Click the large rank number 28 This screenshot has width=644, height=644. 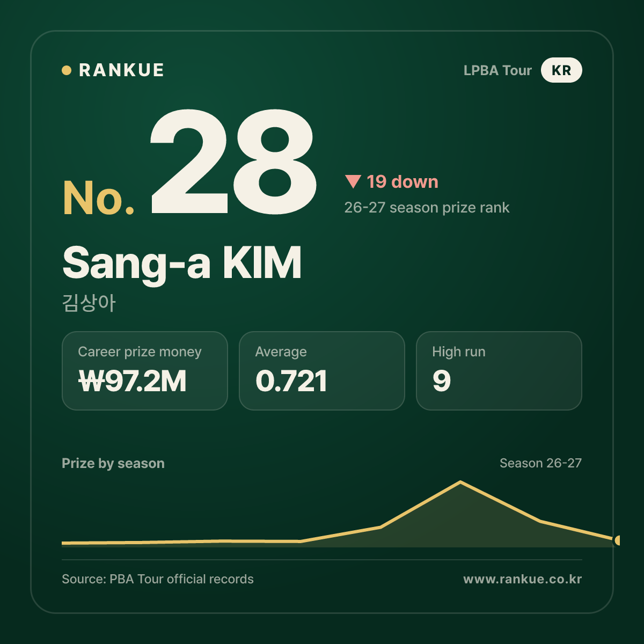[233, 162]
